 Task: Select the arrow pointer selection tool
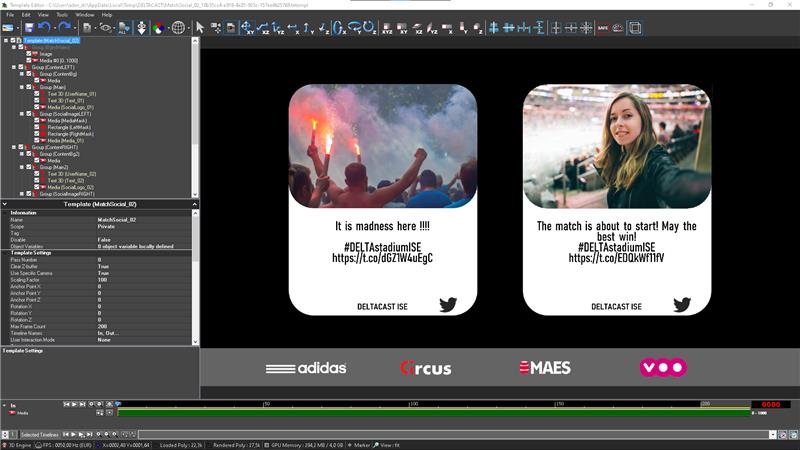point(200,27)
